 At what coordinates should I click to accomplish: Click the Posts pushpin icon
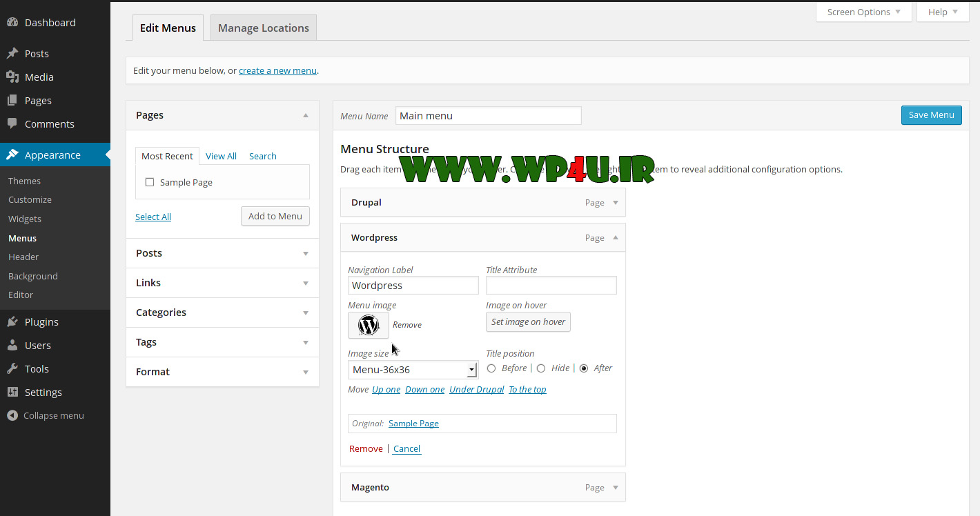click(x=12, y=53)
